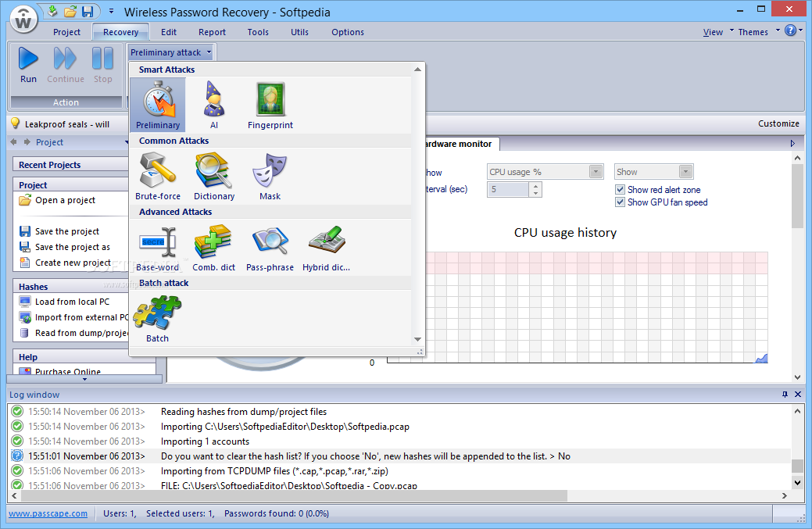Select the Preliminary attack icon
The height and width of the screenshot is (529, 812).
(157, 105)
